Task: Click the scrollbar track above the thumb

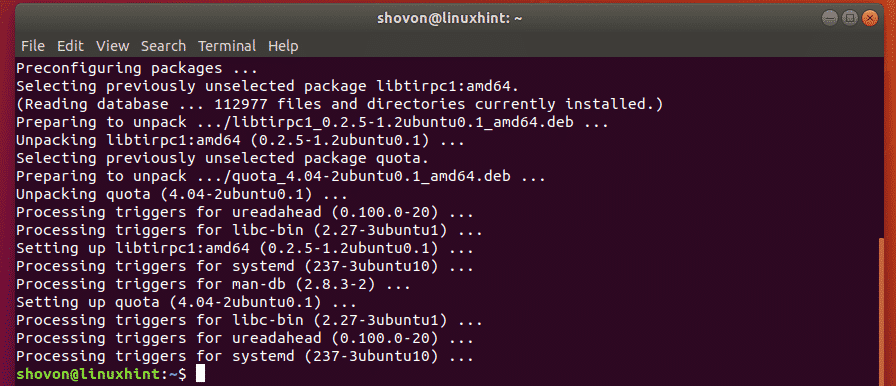Action: (881, 147)
